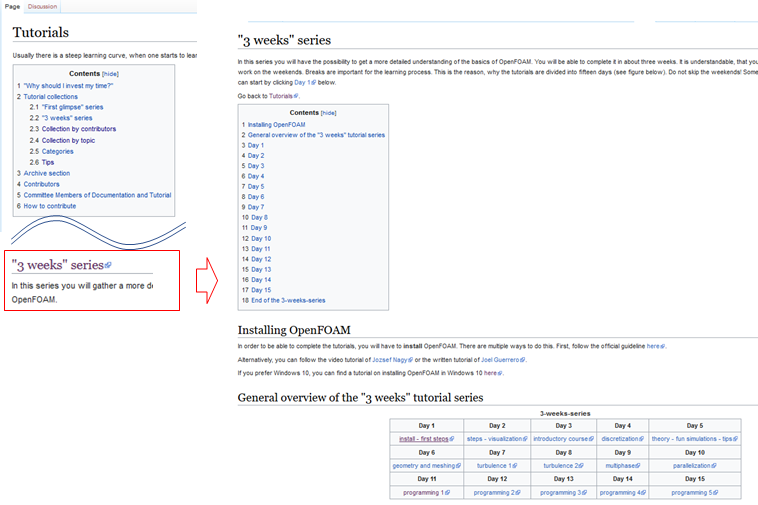Go to "First glimpse" series entry

click(x=73, y=107)
